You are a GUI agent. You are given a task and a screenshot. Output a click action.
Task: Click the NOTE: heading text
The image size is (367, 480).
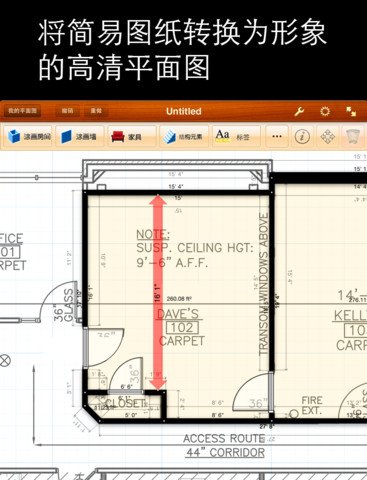(153, 235)
